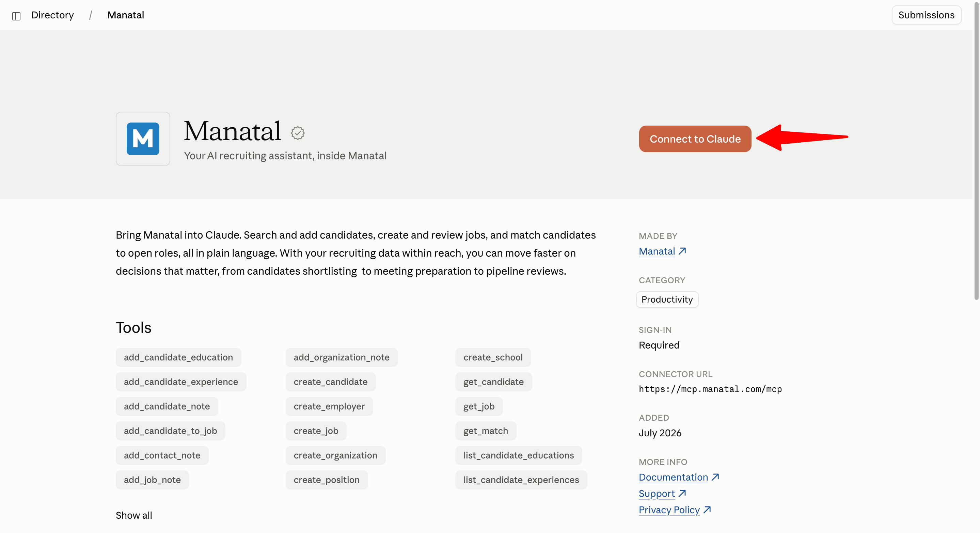Click the get_candidate tool chip
980x533 pixels.
(494, 382)
